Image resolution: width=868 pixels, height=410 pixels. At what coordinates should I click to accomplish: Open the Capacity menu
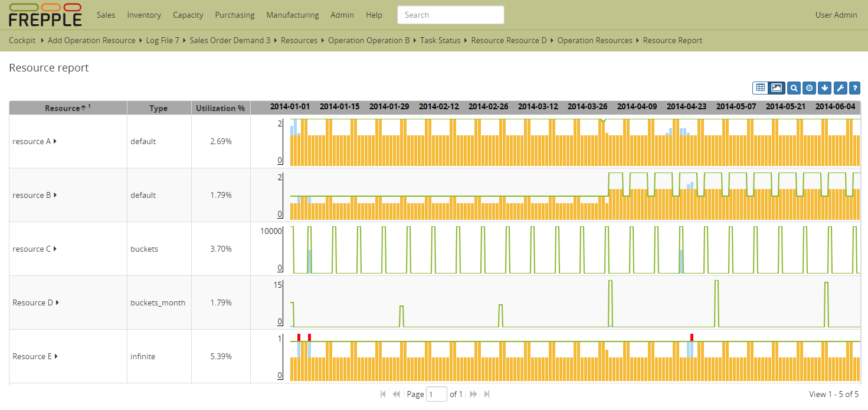(188, 15)
